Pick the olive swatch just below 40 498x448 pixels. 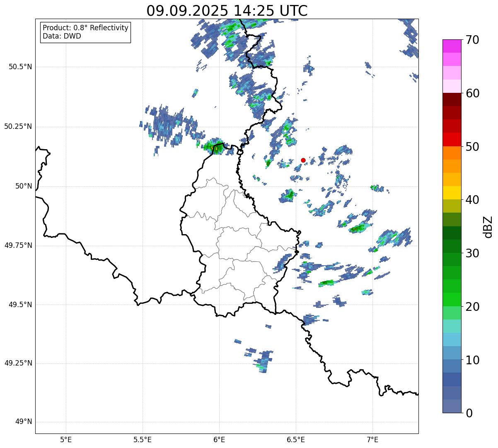[x=452, y=206]
